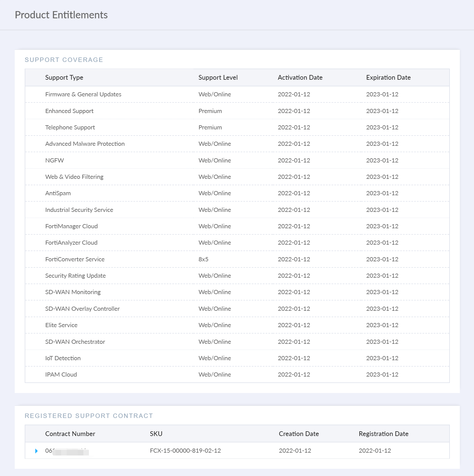Click the SKU value FCX-15-00000-819-02-12
474x476 pixels.
pyautogui.click(x=185, y=451)
